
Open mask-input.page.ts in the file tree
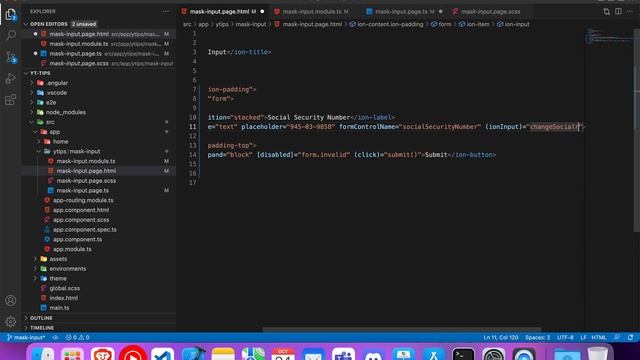(x=82, y=190)
